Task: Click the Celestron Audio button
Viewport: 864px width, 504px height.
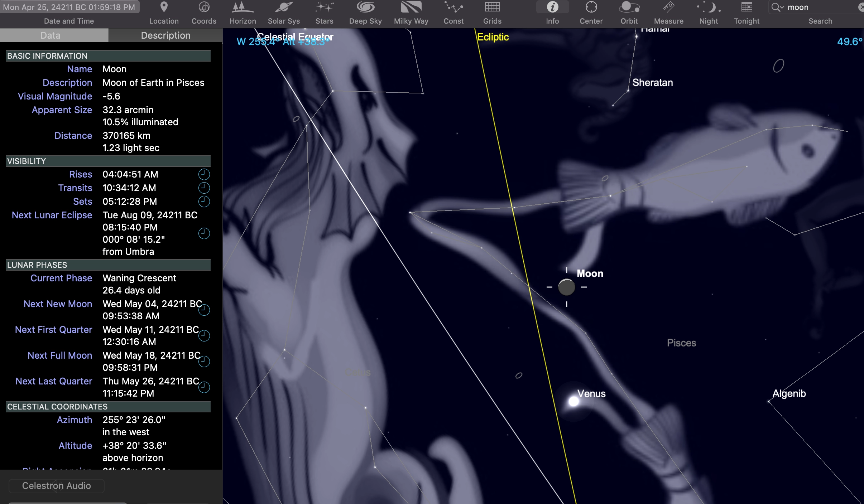Action: [x=56, y=486]
